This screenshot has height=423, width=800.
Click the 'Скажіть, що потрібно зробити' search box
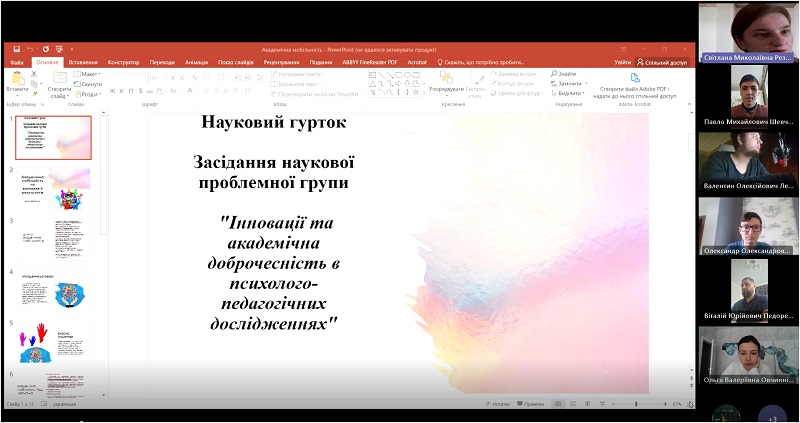tap(481, 62)
